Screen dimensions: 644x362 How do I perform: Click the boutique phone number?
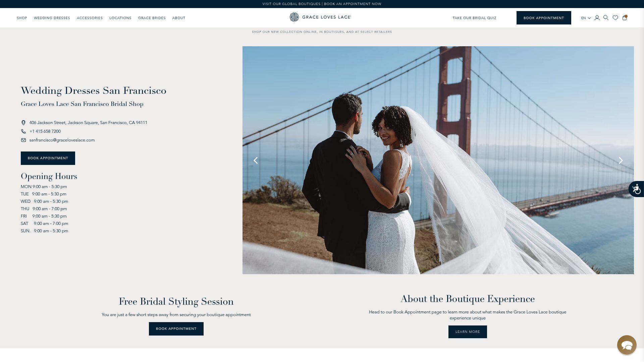(x=45, y=131)
